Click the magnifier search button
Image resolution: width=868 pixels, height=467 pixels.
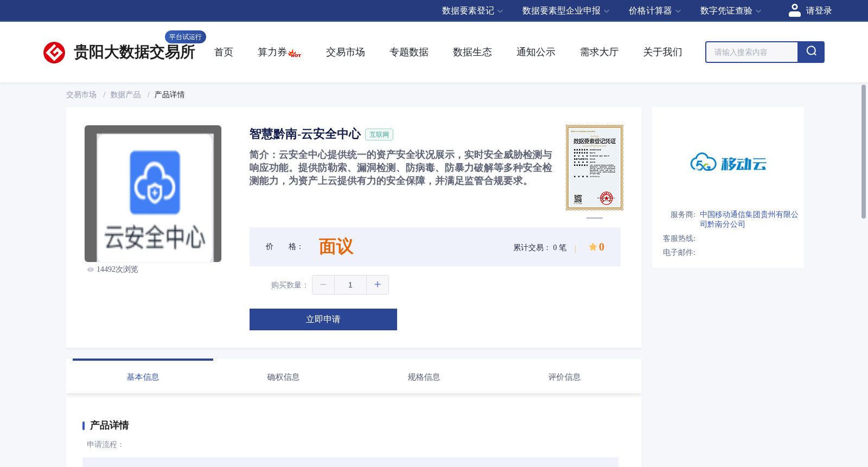click(x=811, y=52)
